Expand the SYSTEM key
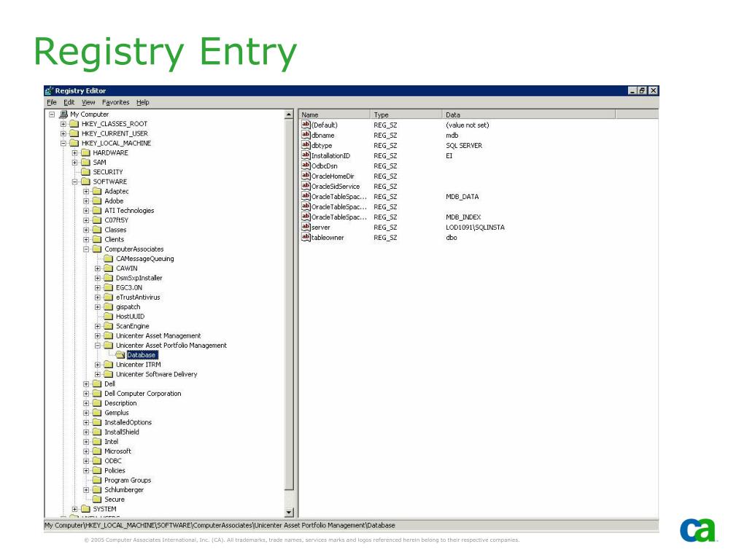 pos(75,509)
